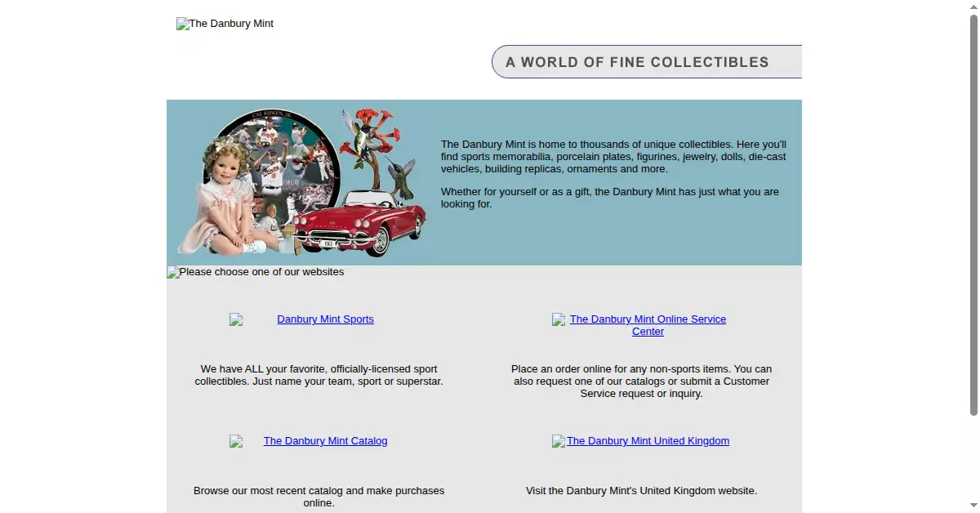Click the paragraph starting 'We have ALL your favorite'
This screenshot has width=980, height=513.
point(318,376)
